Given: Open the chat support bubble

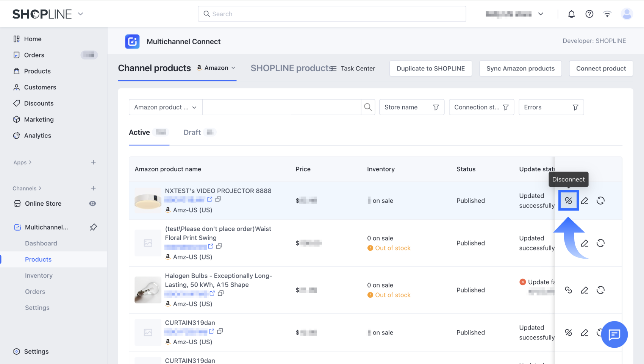Looking at the screenshot, I should [614, 334].
